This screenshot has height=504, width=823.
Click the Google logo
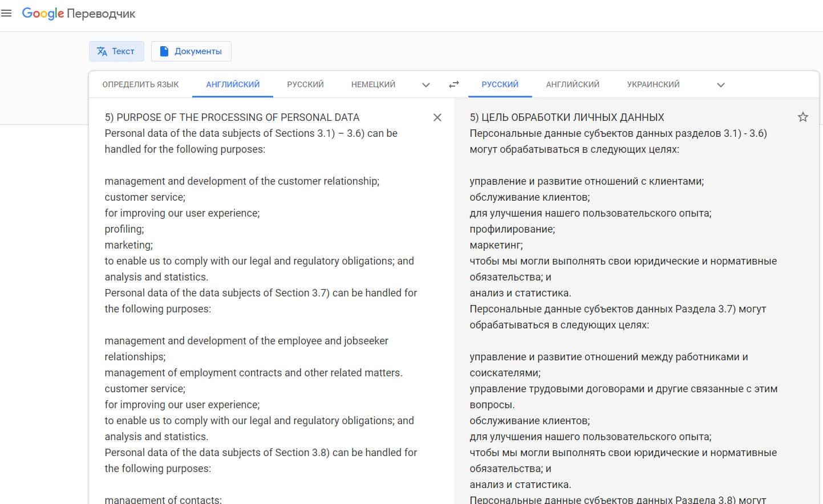click(x=43, y=13)
